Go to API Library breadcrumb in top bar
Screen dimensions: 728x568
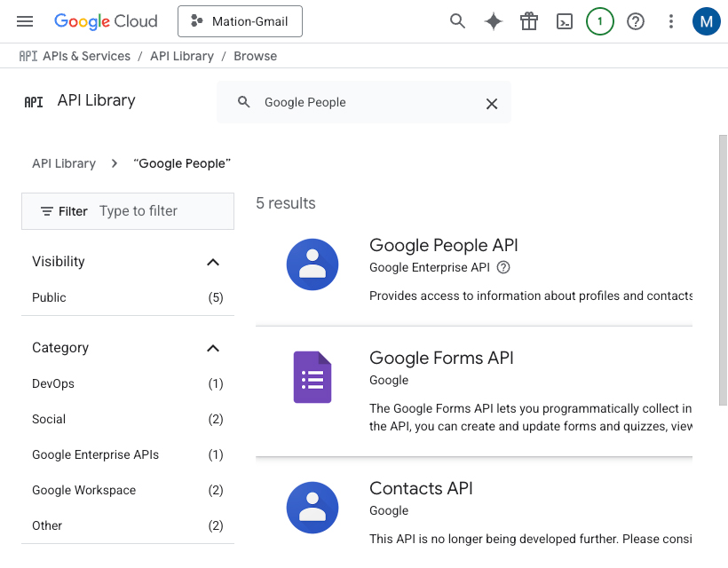(182, 56)
